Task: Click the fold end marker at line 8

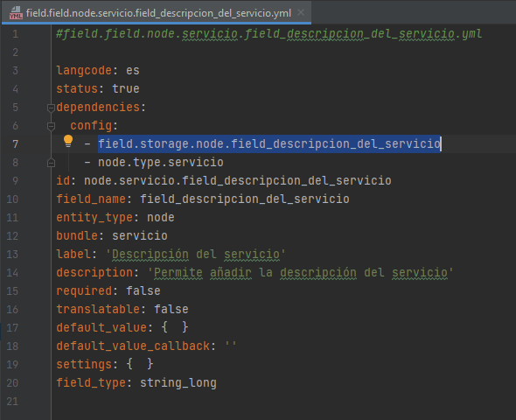Action: [x=51, y=163]
